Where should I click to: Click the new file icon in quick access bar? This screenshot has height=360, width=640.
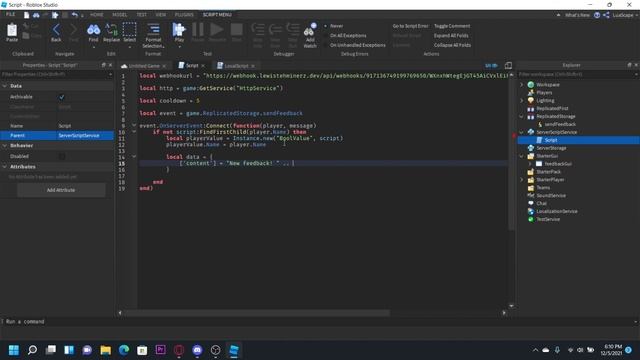(27, 15)
